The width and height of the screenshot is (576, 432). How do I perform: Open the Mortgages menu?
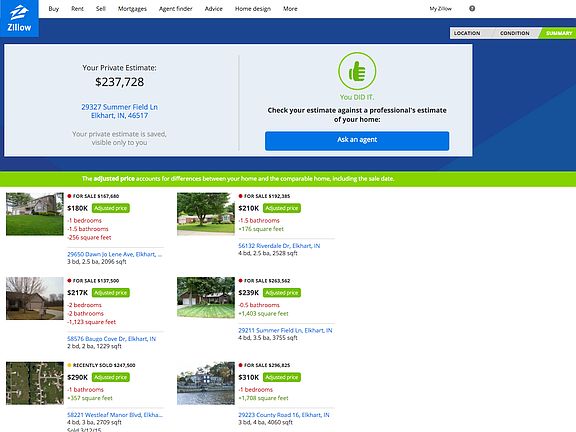coord(132,9)
